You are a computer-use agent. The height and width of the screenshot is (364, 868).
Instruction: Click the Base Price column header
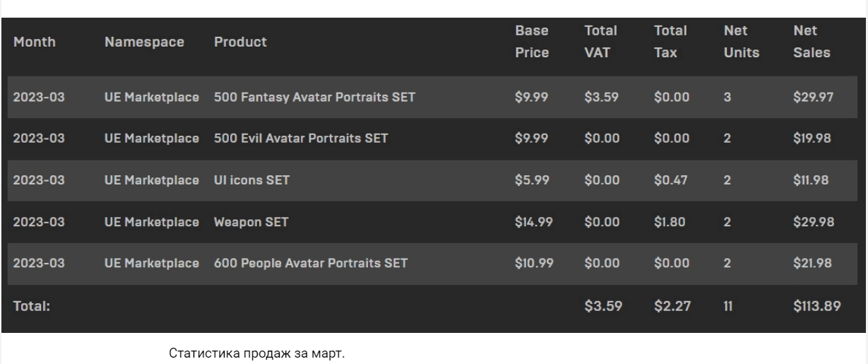click(533, 42)
